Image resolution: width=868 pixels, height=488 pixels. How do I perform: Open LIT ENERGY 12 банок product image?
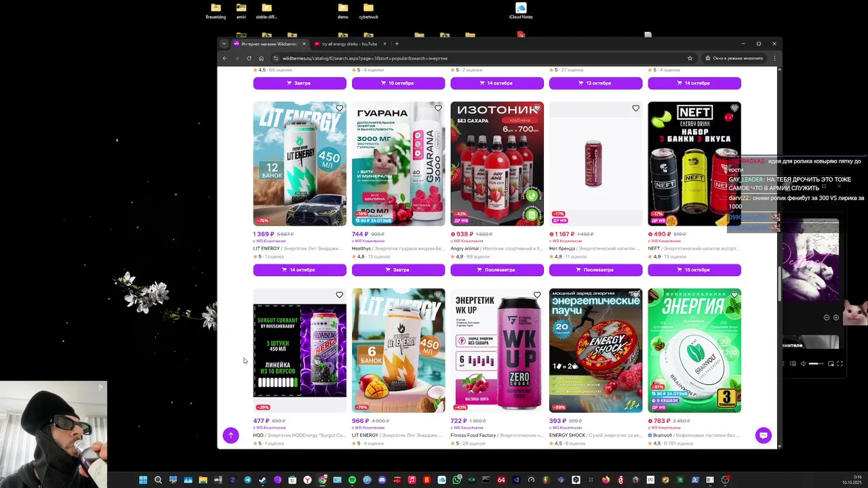[x=300, y=163]
